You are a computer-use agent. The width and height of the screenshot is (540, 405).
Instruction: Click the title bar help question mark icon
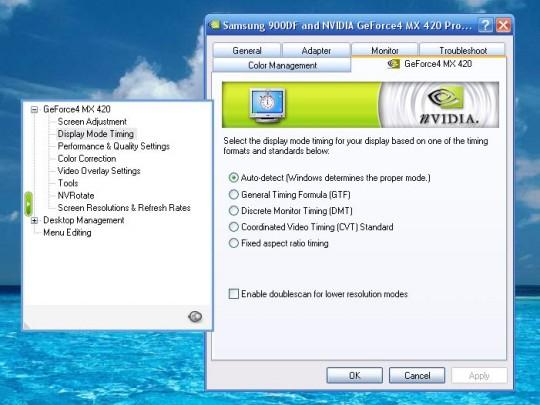(x=485, y=25)
